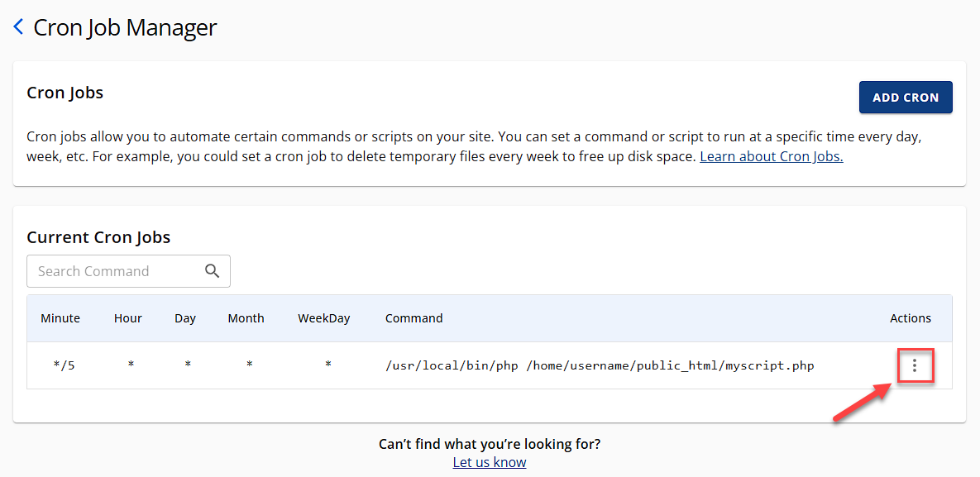Click the Month column header
Screen dimensions: 980x477
246,318
